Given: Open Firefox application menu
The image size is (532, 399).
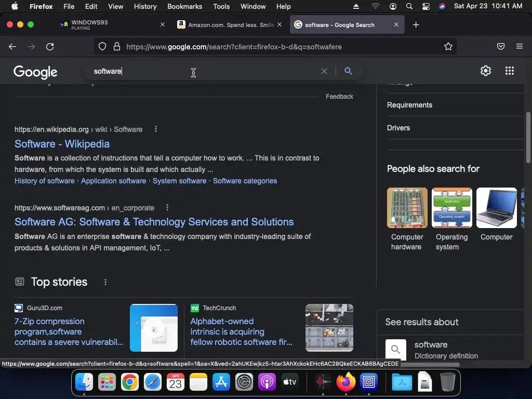Looking at the screenshot, I should coord(520,46).
